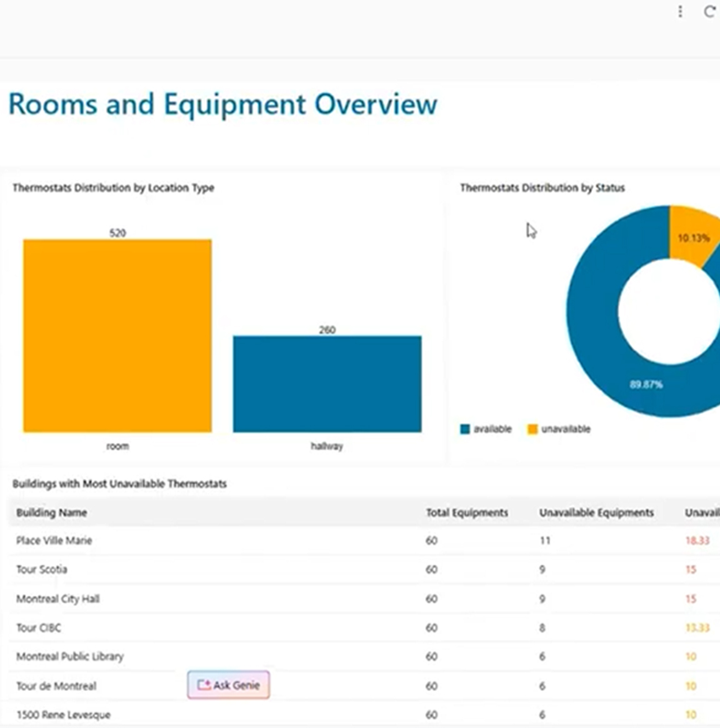Click the blue available legend swatch
Screen dimensions: 720x728
click(x=465, y=429)
